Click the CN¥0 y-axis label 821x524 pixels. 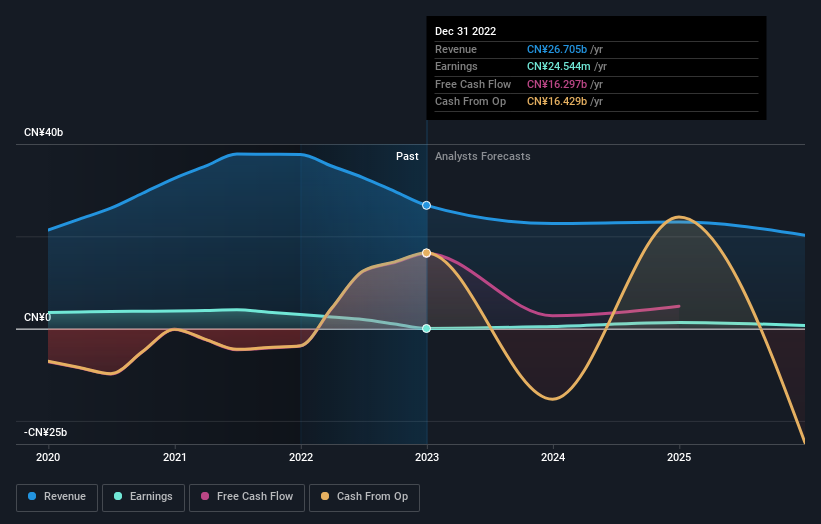click(37, 318)
